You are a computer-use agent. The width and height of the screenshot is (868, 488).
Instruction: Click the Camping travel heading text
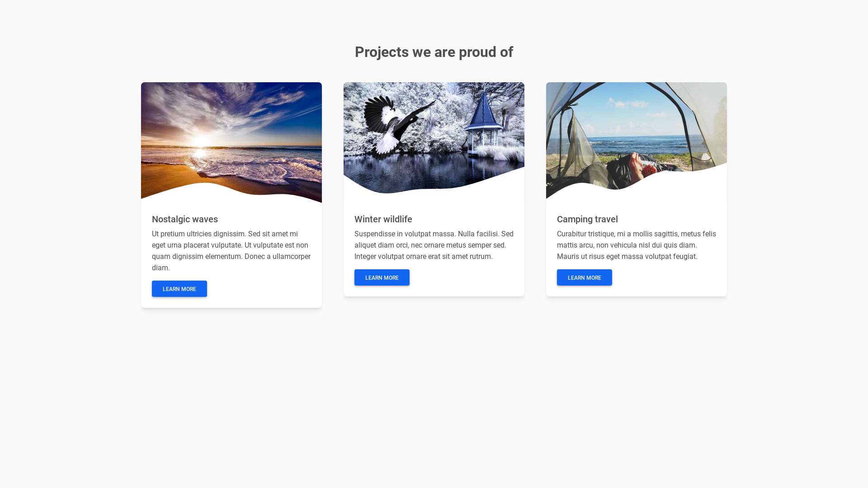587,219
